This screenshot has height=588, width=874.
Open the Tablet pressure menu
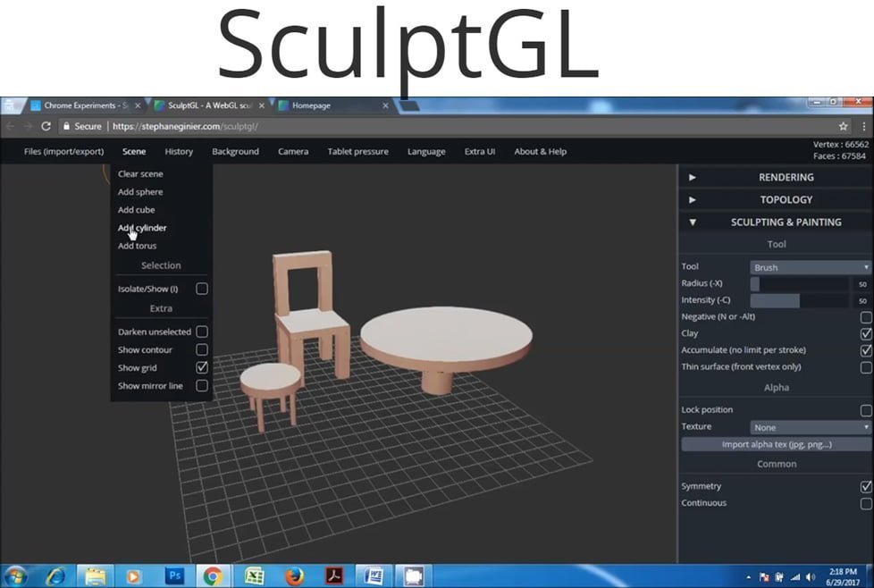point(357,152)
